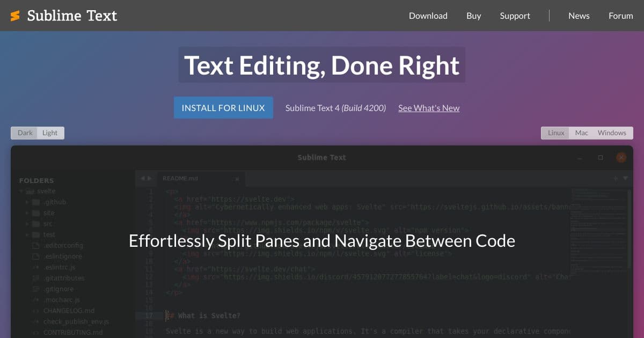644x338 pixels.
Task: Click the CHANGELOG.md file icon
Action: [35, 310]
